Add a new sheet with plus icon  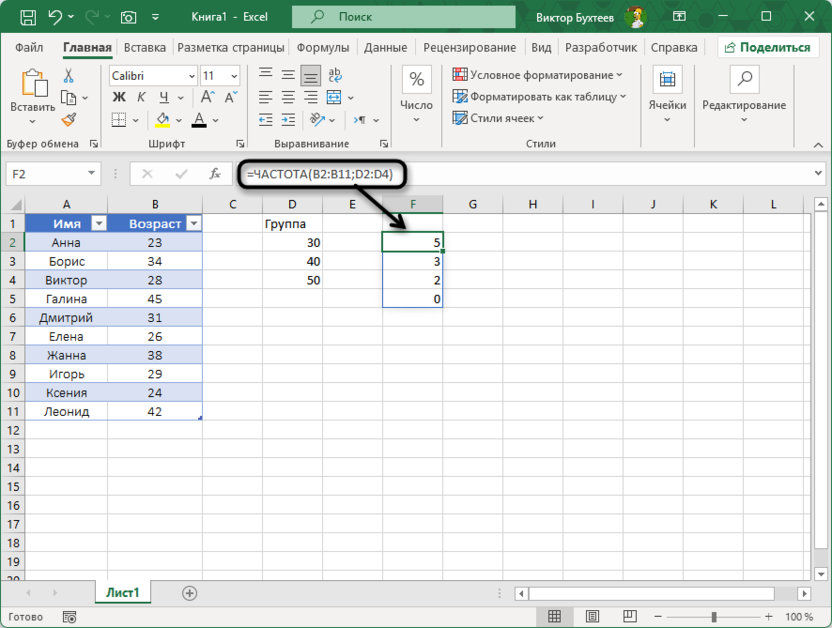pyautogui.click(x=189, y=593)
